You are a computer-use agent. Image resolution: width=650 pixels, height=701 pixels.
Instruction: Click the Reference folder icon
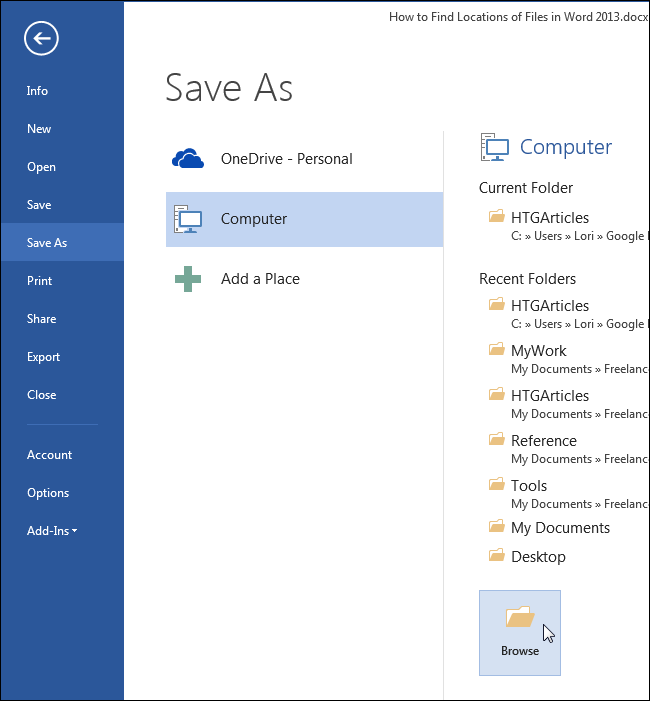[x=496, y=440]
